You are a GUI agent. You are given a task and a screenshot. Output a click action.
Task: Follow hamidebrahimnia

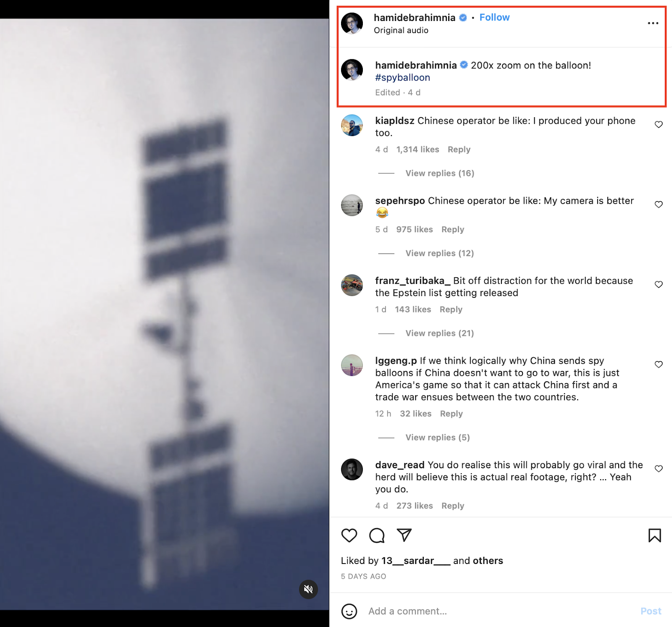click(494, 17)
